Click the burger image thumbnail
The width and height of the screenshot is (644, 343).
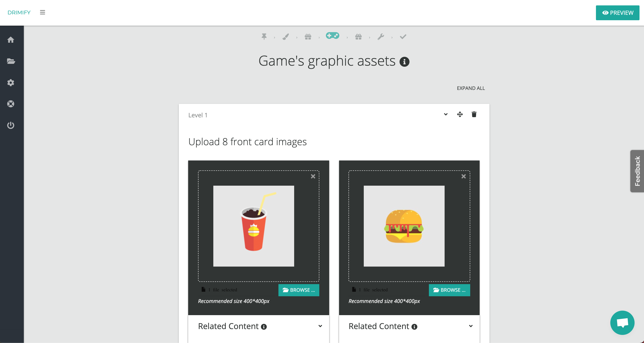click(404, 226)
